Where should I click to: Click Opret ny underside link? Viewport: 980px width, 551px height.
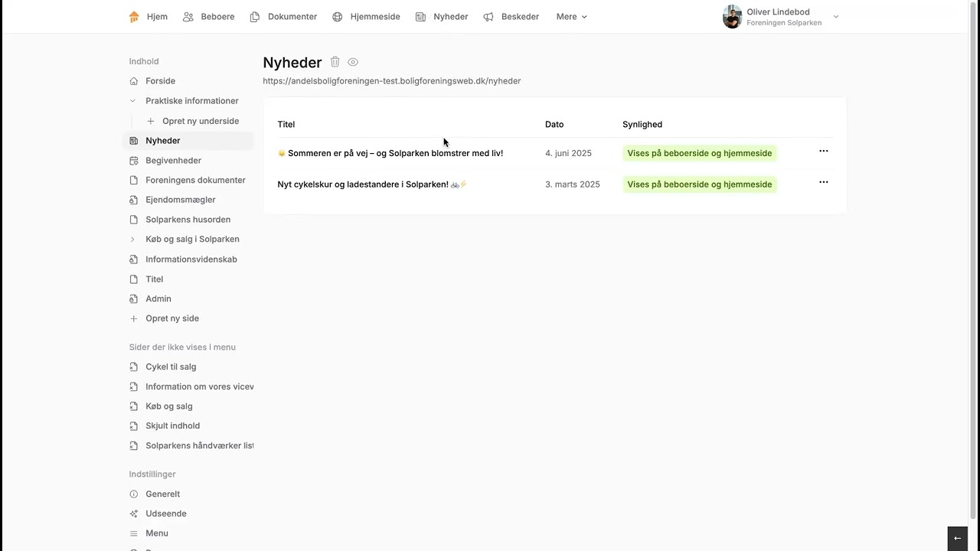click(200, 121)
